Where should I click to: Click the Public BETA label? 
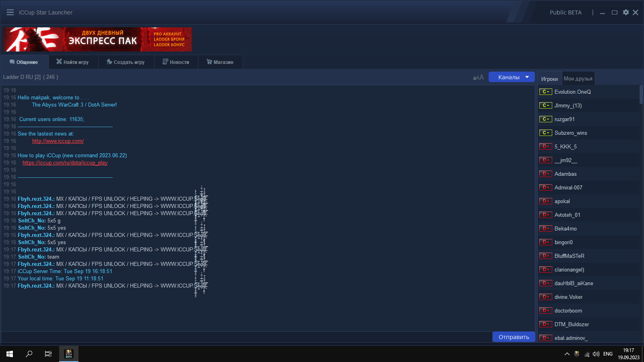point(566,12)
